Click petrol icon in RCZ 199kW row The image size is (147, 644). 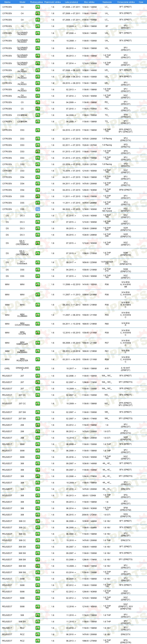tap(38, 641)
